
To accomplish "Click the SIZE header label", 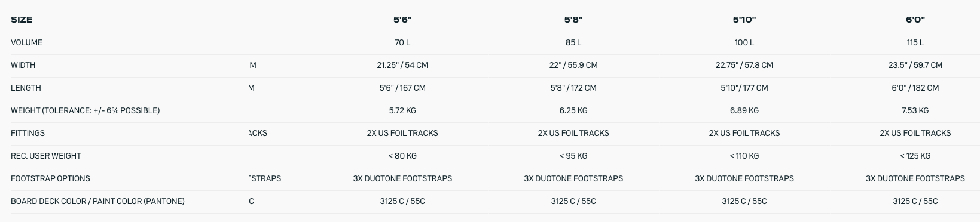I will (22, 20).
